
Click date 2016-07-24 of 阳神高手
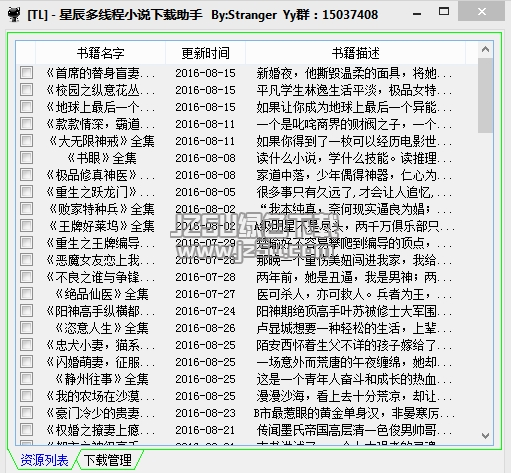[x=205, y=311]
